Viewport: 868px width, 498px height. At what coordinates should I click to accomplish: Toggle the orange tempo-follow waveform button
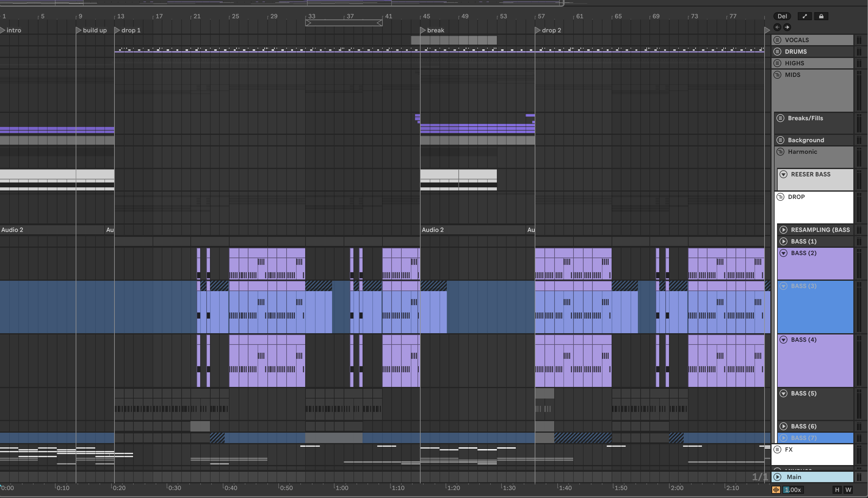[776, 490]
